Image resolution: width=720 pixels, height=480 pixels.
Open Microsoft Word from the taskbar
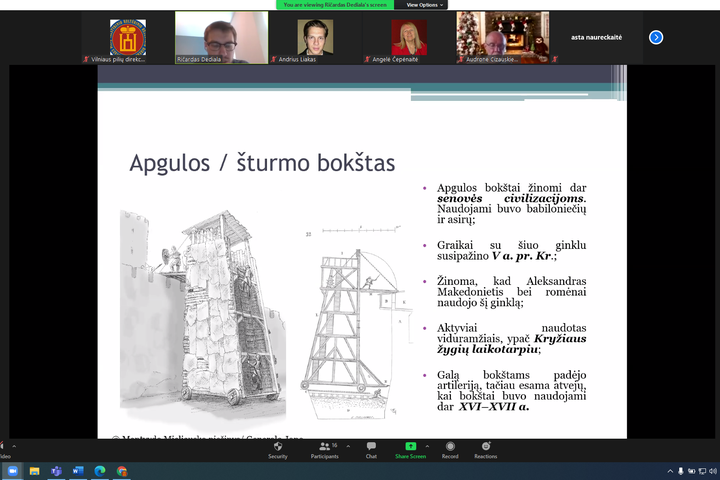tap(78, 471)
